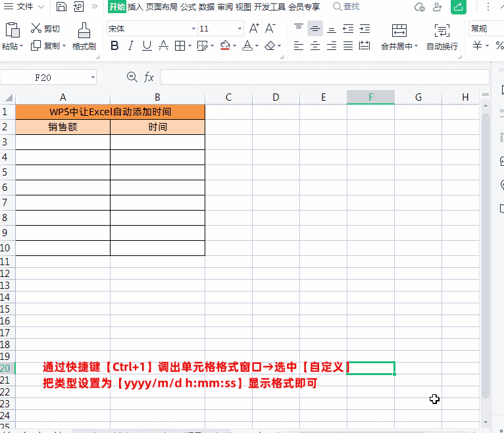Open the 开发工具 Developer tab
Viewport: 504px width, 433px height.
pyautogui.click(x=269, y=7)
